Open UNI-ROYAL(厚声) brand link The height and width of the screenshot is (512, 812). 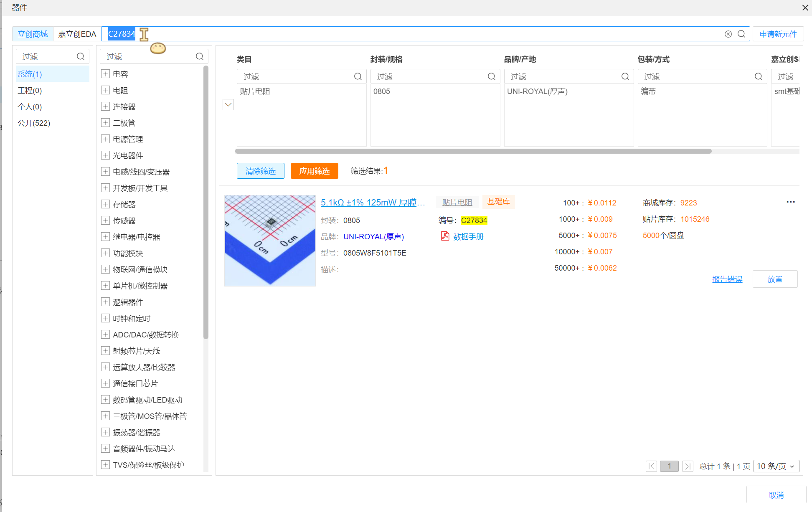point(373,236)
